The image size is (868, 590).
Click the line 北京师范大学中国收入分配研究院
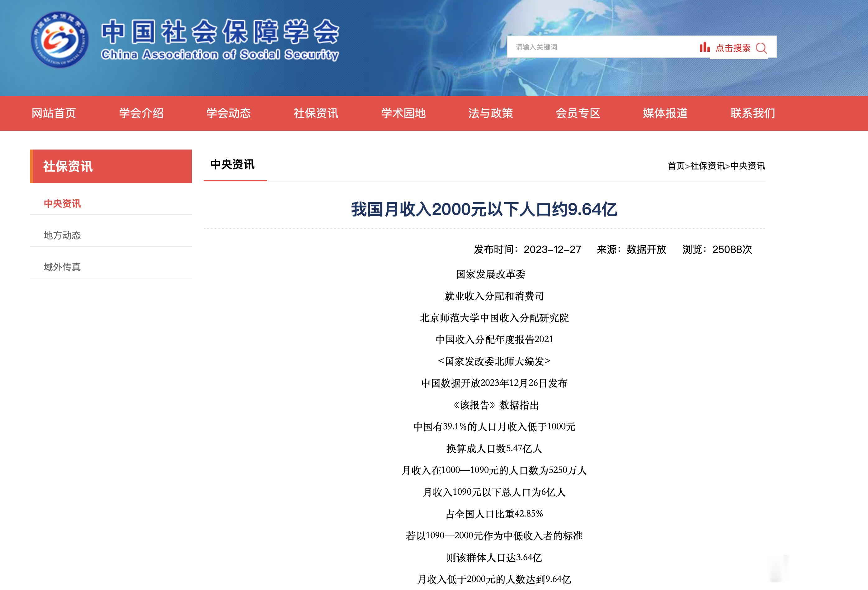tap(494, 318)
